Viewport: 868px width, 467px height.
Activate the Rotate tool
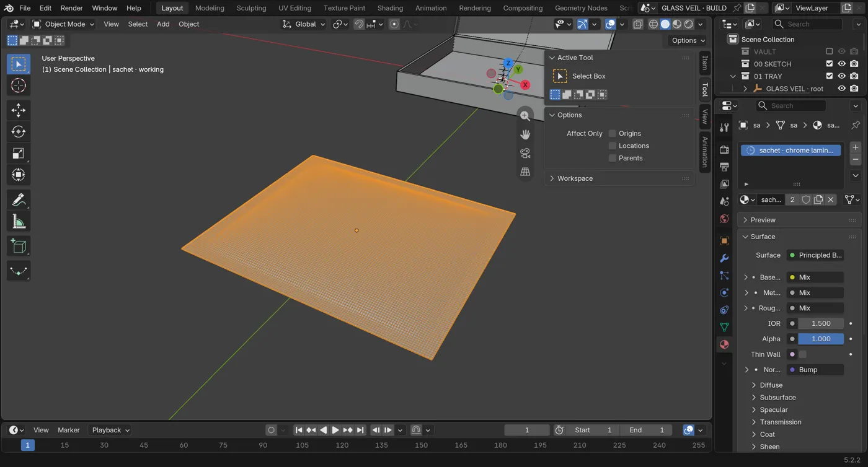tap(19, 131)
